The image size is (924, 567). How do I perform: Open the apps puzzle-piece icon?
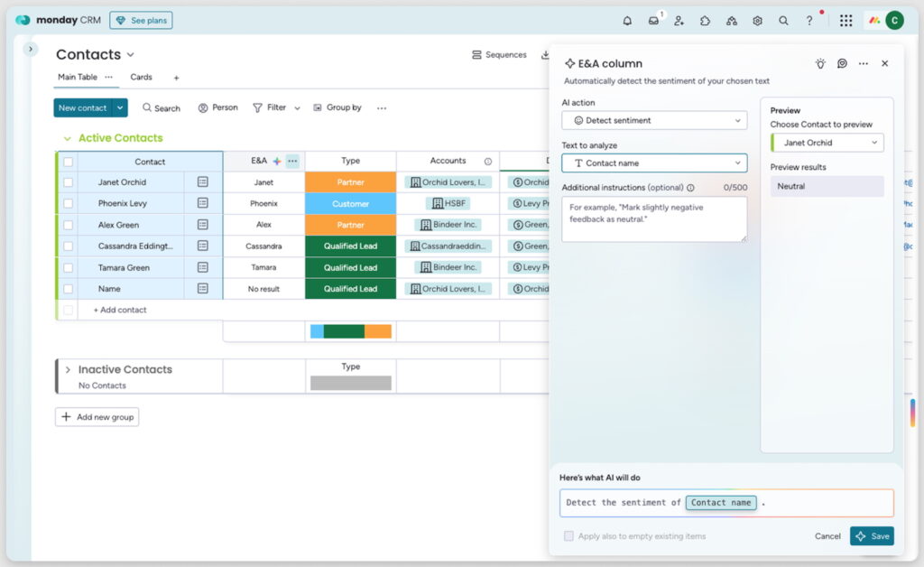706,21
